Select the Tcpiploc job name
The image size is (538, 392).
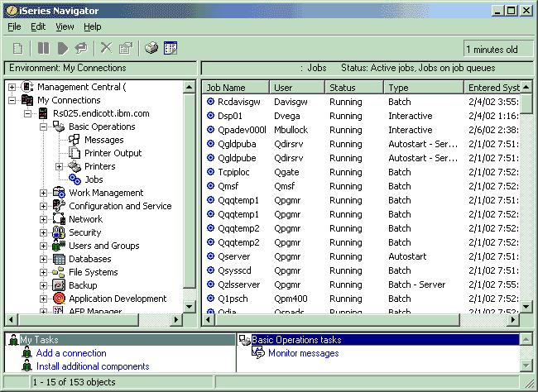233,172
